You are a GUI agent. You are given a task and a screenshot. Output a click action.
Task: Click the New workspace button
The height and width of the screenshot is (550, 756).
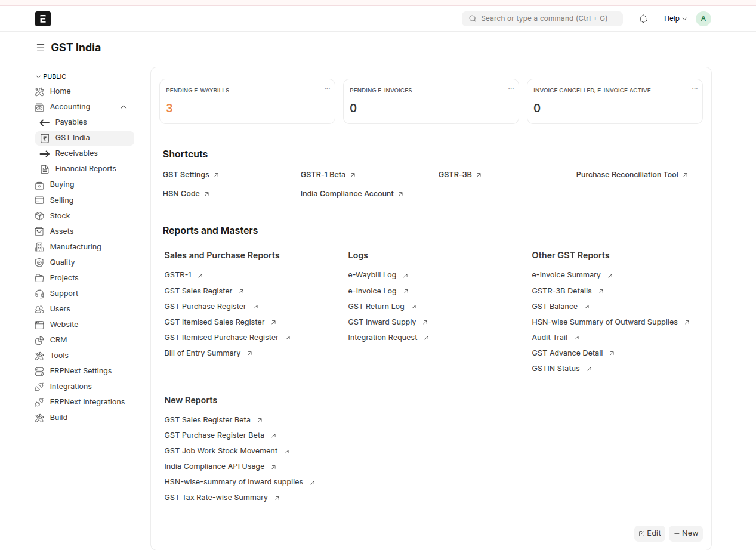(686, 533)
